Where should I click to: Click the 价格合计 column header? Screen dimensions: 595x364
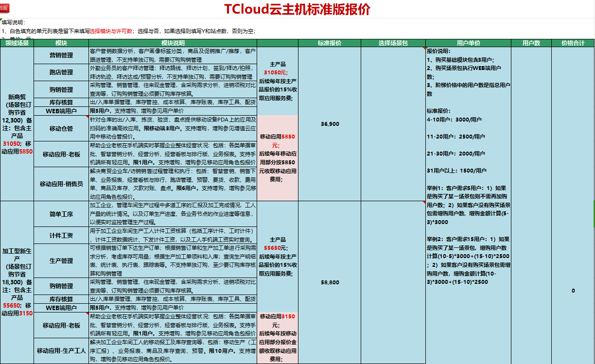573,43
